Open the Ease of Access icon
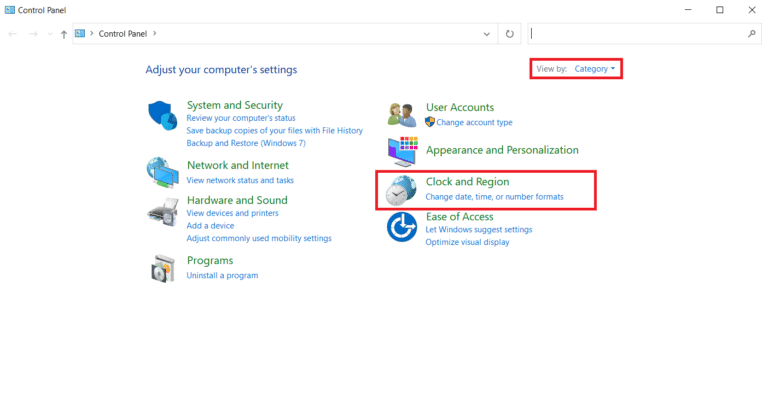This screenshot has height=404, width=768. 402,228
